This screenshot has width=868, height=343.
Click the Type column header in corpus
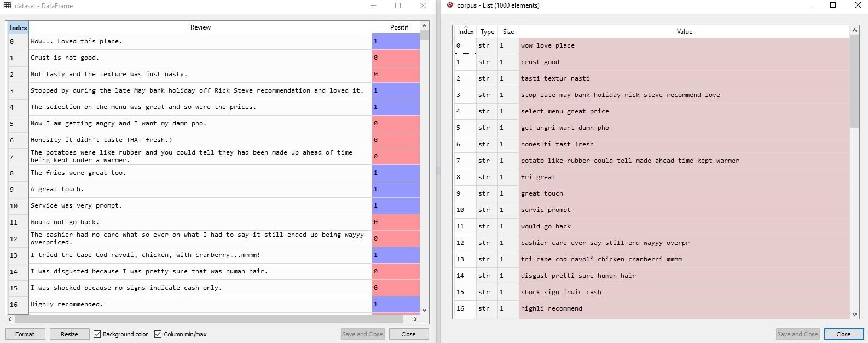[487, 32]
